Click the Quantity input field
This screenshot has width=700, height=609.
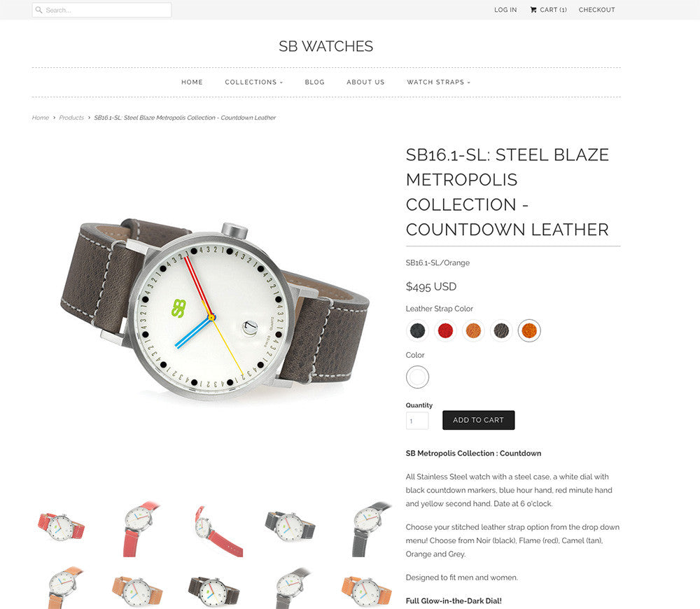click(417, 421)
